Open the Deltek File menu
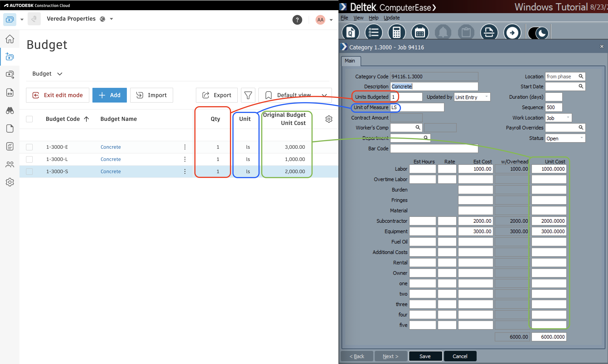The image size is (608, 364). click(344, 18)
